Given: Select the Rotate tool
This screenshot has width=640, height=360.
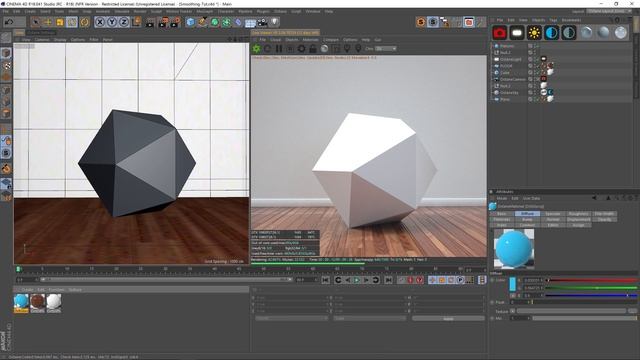Looking at the screenshot, I should point(84,22).
